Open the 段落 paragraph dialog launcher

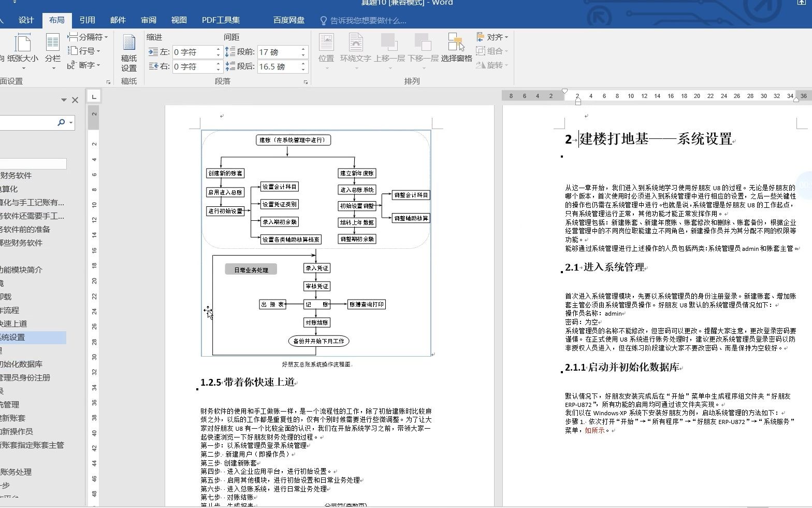(x=306, y=82)
